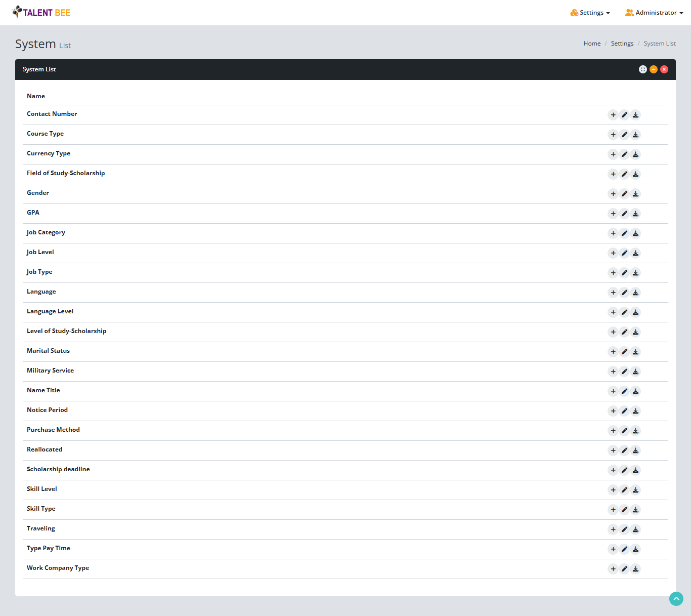
Task: Collapse the System List panel
Action: [654, 69]
